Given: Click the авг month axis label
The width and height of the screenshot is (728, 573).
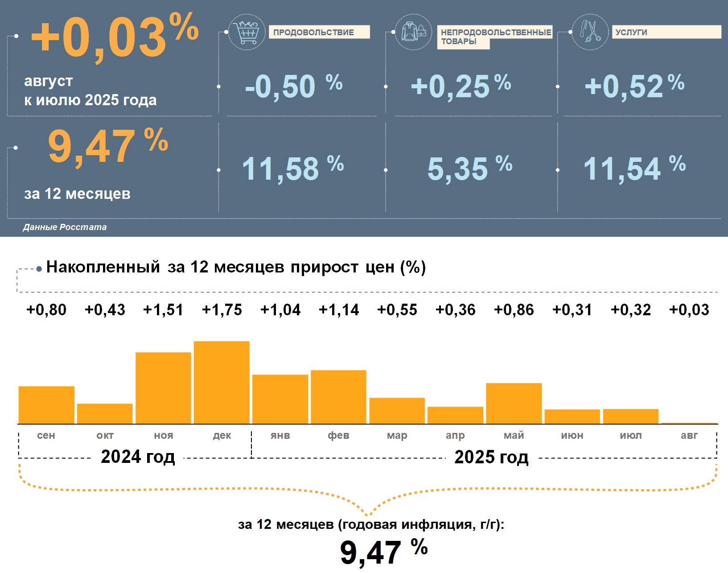Looking at the screenshot, I should click(x=689, y=435).
